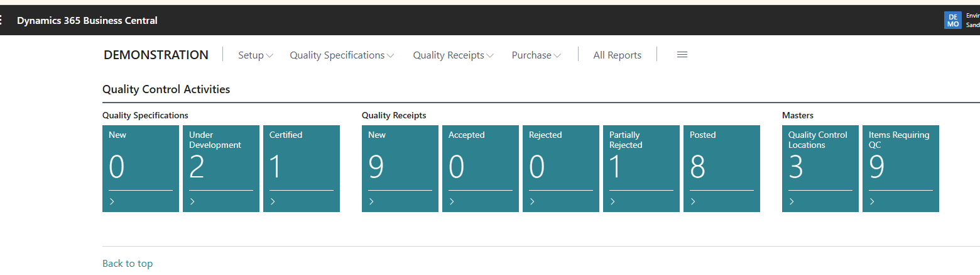Screen dimensions: 980x275
Task: Click arrow on Under Development tile
Action: point(193,201)
